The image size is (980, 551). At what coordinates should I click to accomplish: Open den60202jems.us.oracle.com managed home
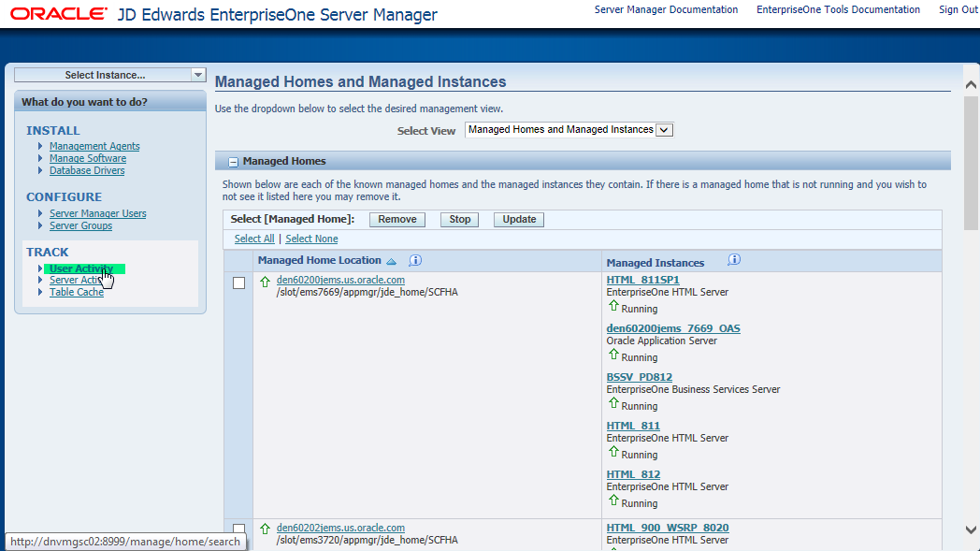(x=340, y=528)
